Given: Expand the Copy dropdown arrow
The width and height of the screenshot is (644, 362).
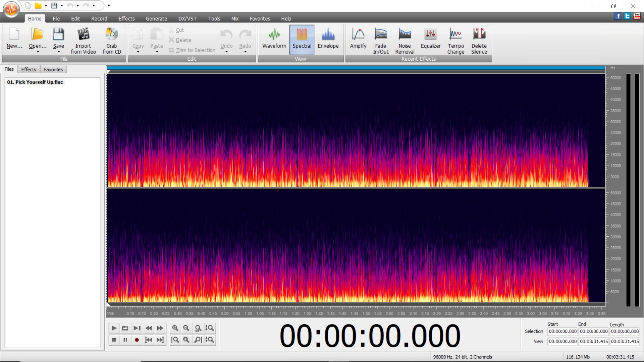Looking at the screenshot, I should point(138,52).
